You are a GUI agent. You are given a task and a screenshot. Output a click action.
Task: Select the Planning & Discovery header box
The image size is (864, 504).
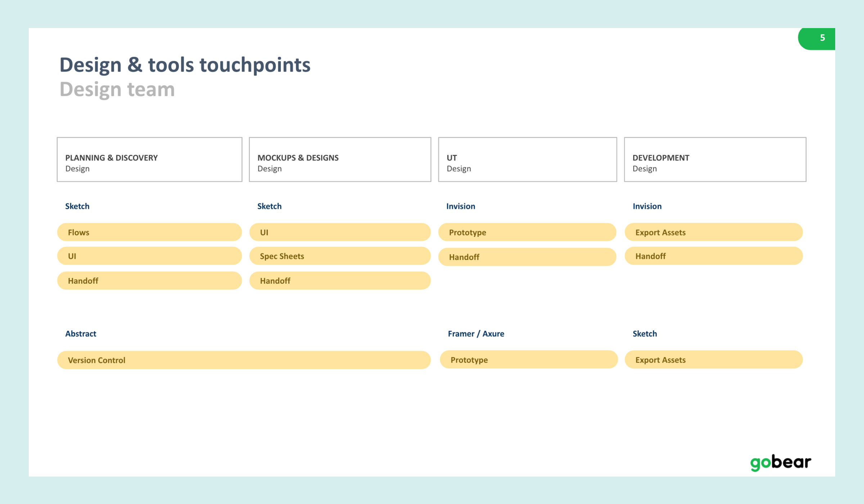(x=149, y=159)
